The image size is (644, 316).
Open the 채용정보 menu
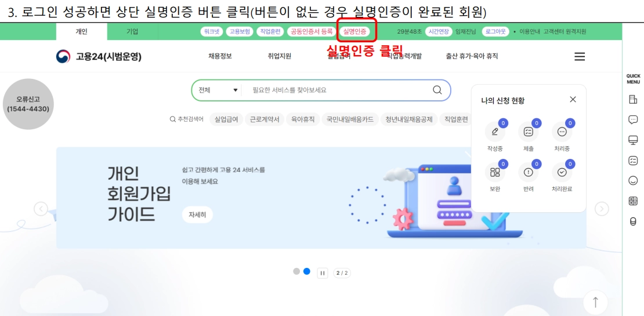[220, 56]
